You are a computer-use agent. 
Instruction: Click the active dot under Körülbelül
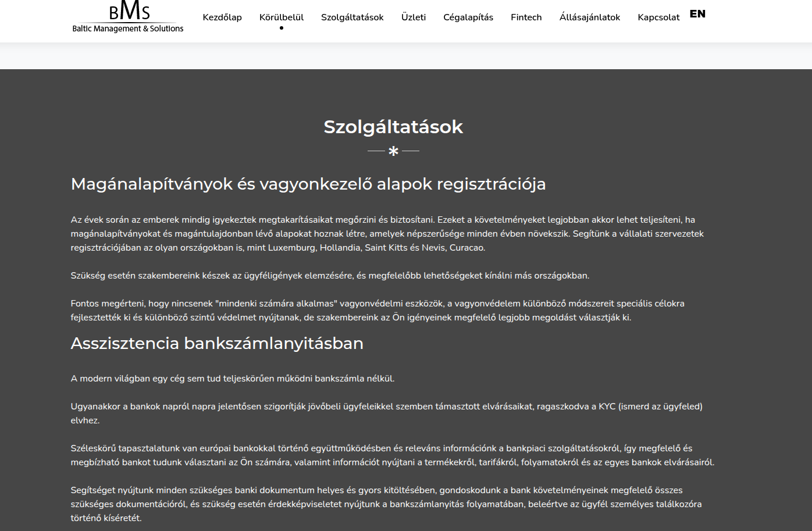point(282,28)
